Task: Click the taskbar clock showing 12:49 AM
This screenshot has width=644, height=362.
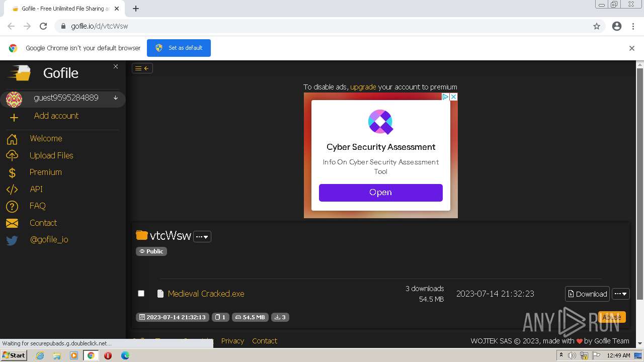Action: [619, 355]
